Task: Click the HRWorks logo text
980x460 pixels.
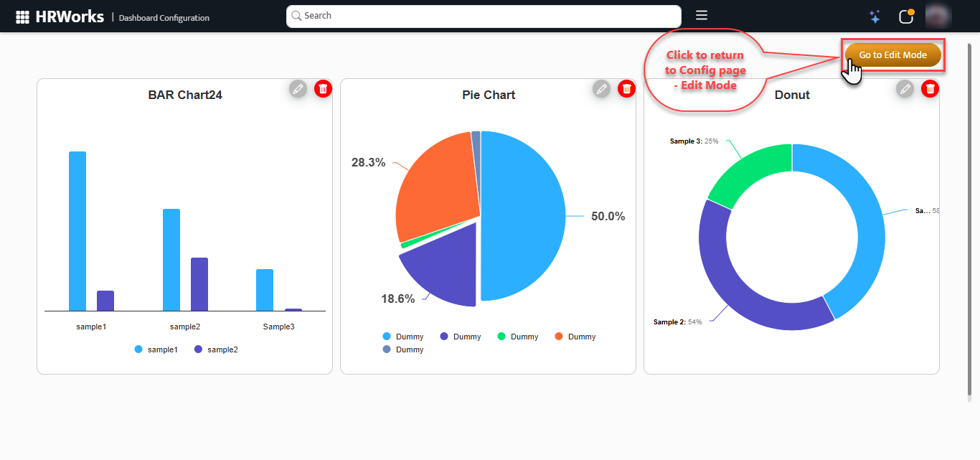Action: coord(70,17)
